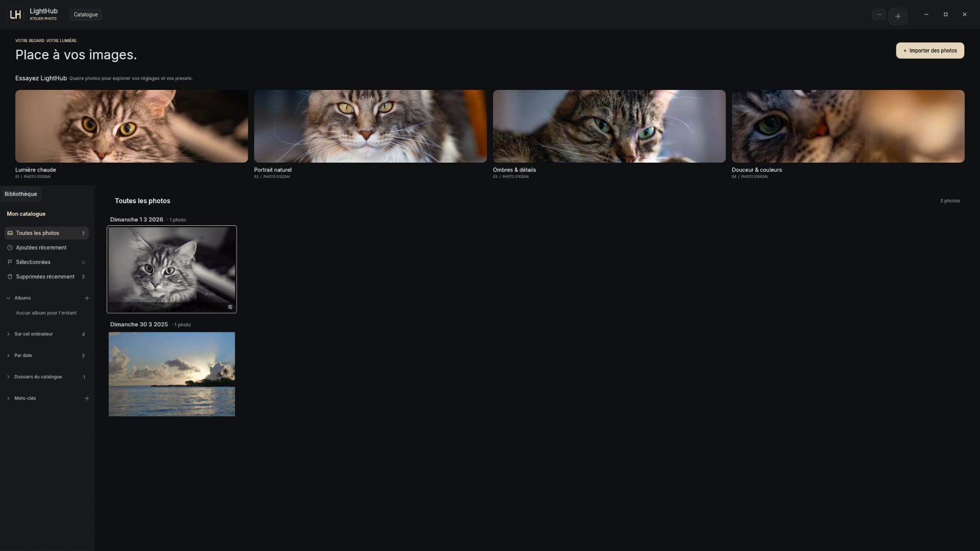Expand the Par date section
The height and width of the screenshot is (551, 980).
coord(8,355)
